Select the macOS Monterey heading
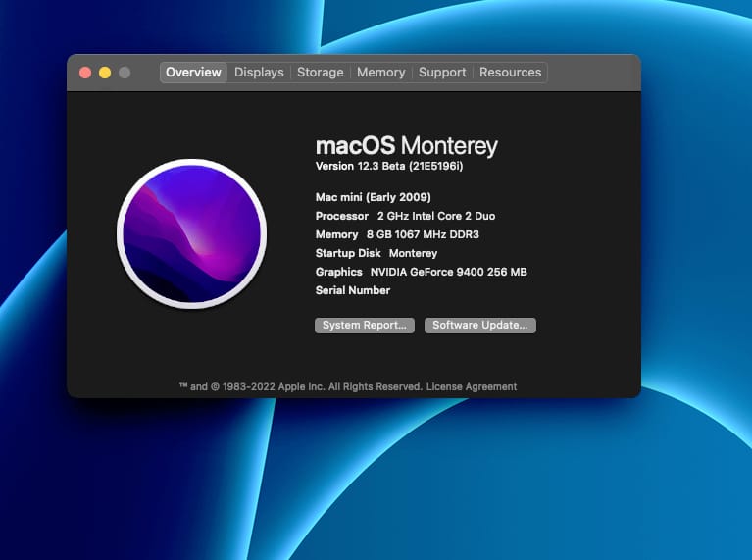 coord(407,146)
